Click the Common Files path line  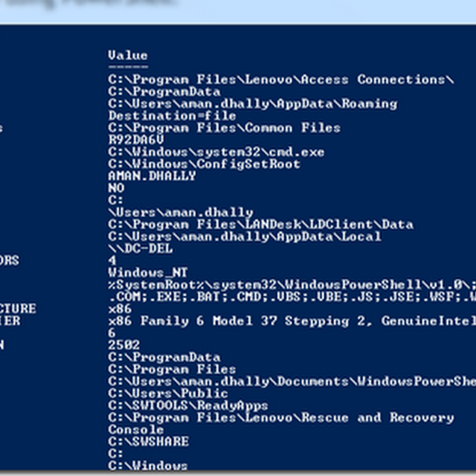click(x=224, y=128)
